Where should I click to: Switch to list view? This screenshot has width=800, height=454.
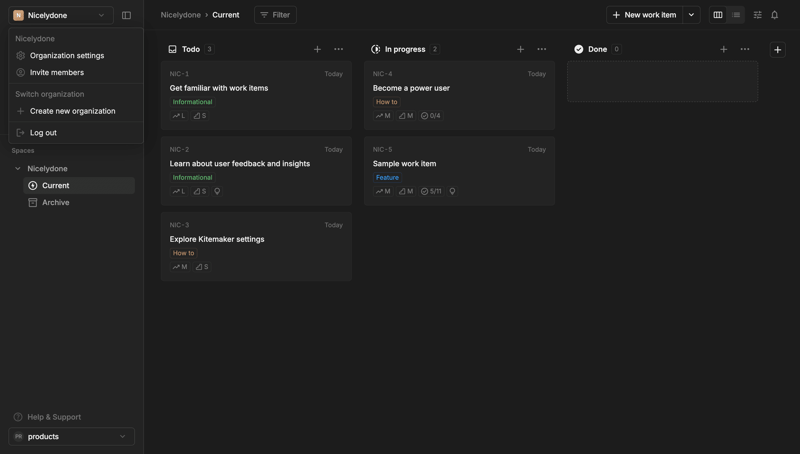click(736, 15)
